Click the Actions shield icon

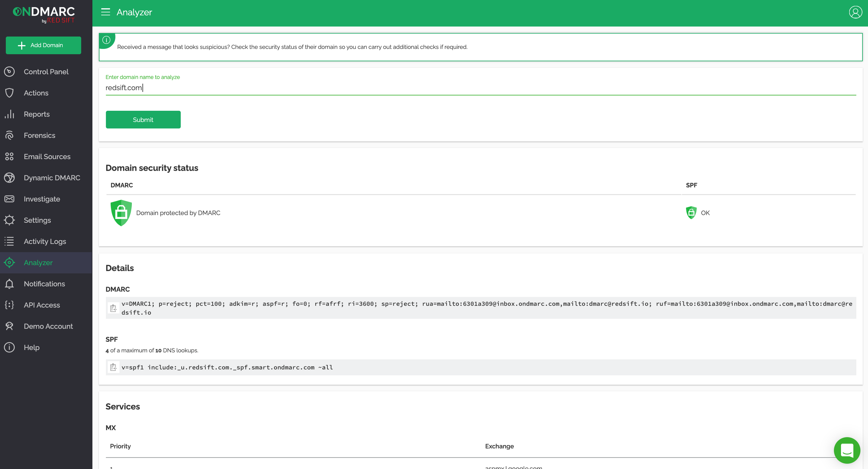[x=9, y=93]
